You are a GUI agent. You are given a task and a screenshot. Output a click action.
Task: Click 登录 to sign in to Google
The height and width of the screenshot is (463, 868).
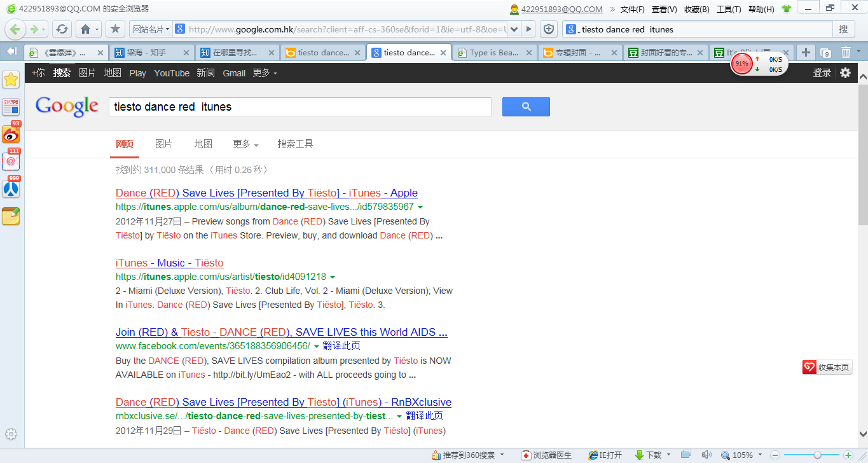pos(822,73)
